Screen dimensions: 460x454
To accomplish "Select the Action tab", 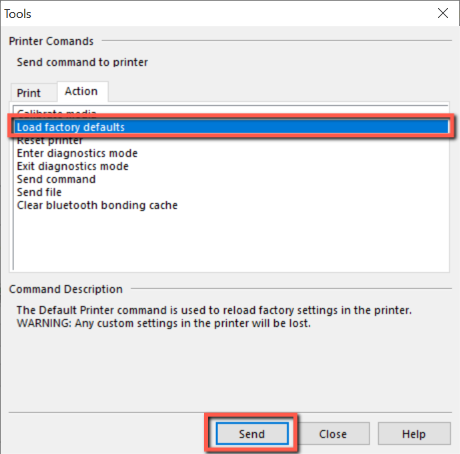I will point(82,91).
